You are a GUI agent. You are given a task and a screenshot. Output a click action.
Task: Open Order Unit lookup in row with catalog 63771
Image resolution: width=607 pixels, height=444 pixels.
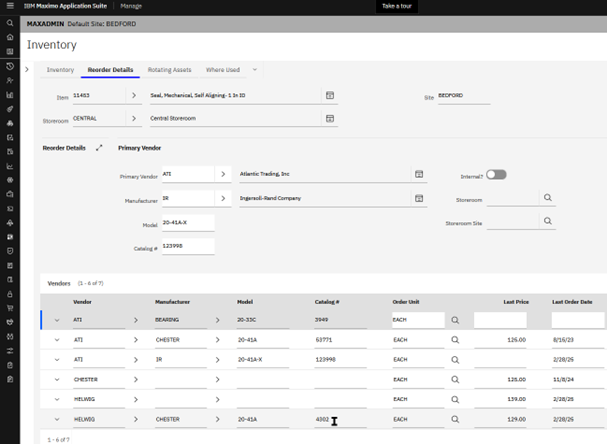pos(455,340)
